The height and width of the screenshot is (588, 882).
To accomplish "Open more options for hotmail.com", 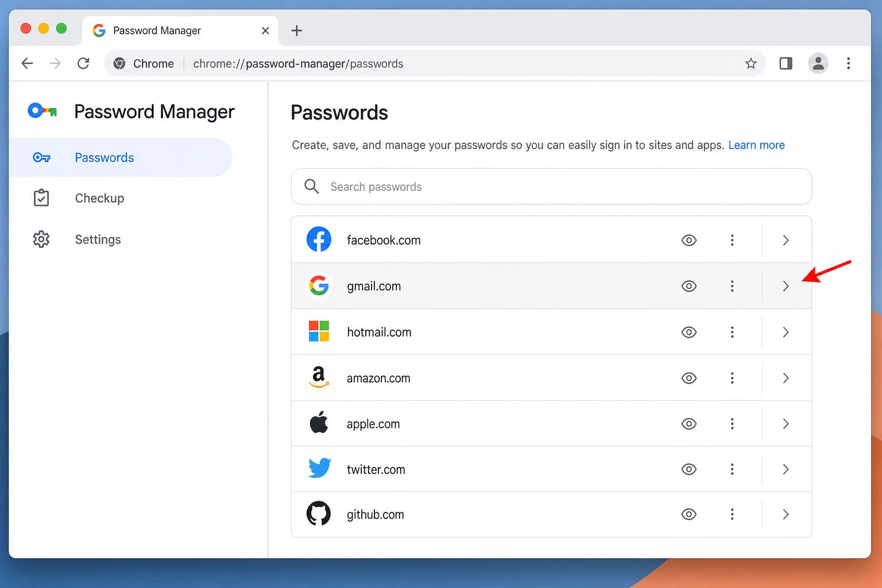I will point(732,332).
